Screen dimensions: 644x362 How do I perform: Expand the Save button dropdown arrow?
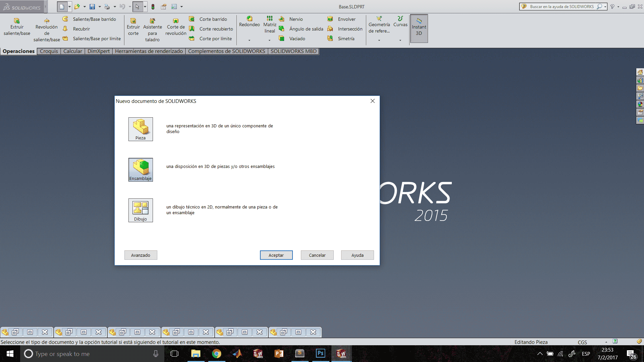(x=100, y=7)
